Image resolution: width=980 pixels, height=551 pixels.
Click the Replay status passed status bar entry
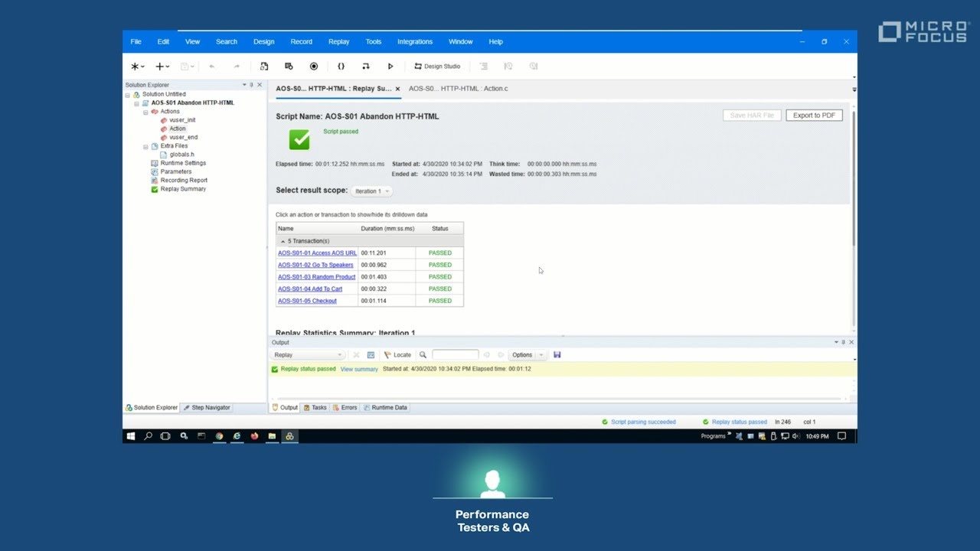pyautogui.click(x=734, y=422)
